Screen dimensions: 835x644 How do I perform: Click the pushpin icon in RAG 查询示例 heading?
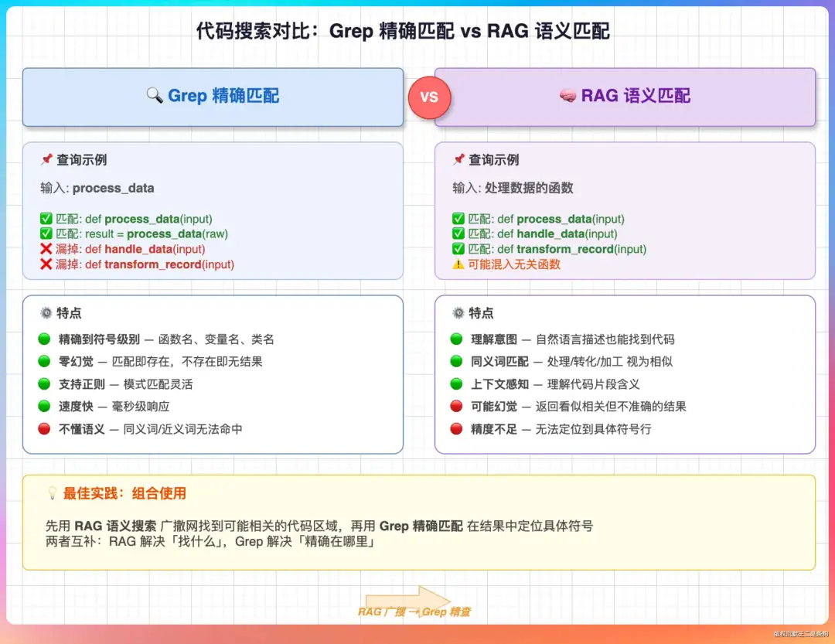point(458,159)
